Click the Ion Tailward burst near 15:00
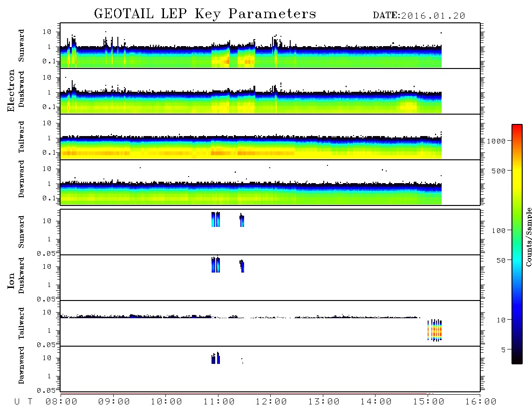532x410 pixels. coord(435,330)
